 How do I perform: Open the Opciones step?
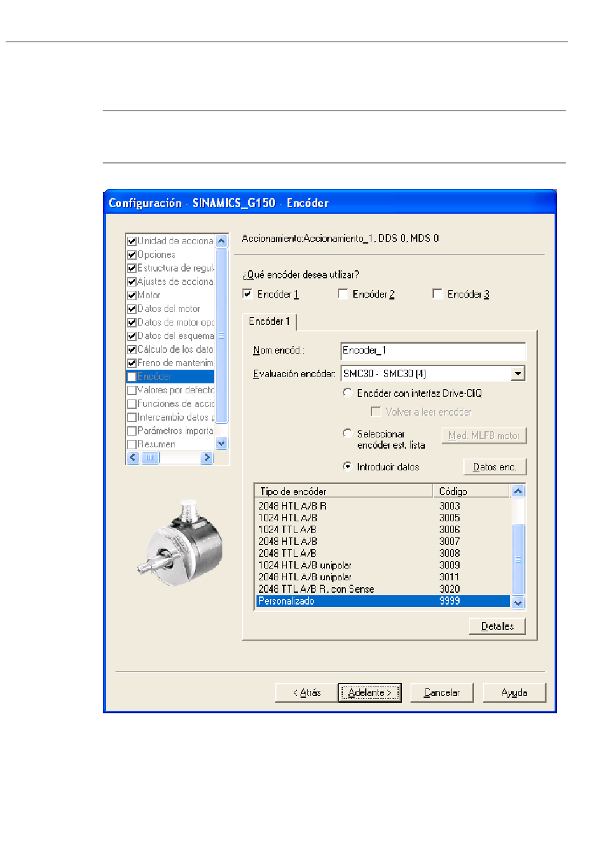coord(171,255)
